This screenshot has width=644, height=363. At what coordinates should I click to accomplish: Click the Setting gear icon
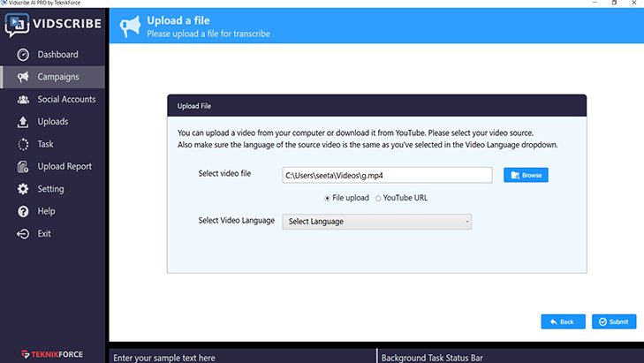coord(23,189)
